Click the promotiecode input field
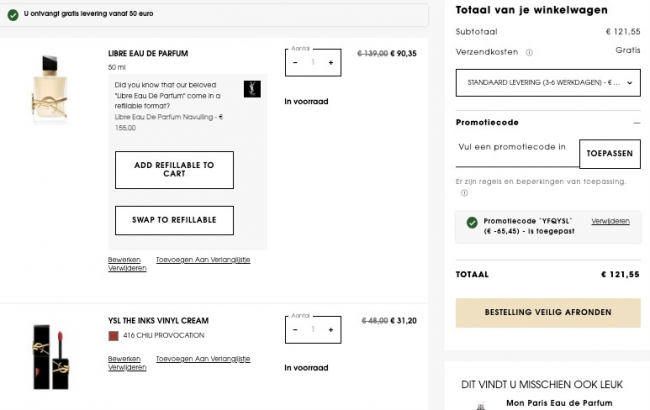This screenshot has height=410, width=650. point(516,154)
